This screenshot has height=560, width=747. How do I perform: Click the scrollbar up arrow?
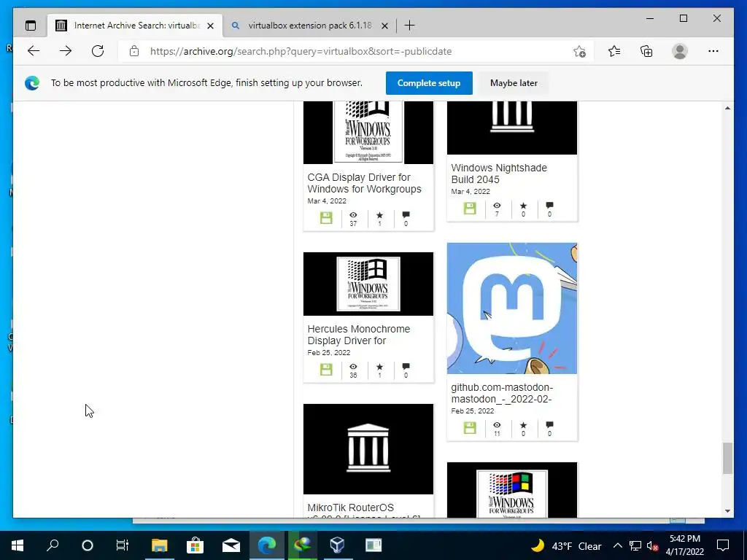click(727, 108)
